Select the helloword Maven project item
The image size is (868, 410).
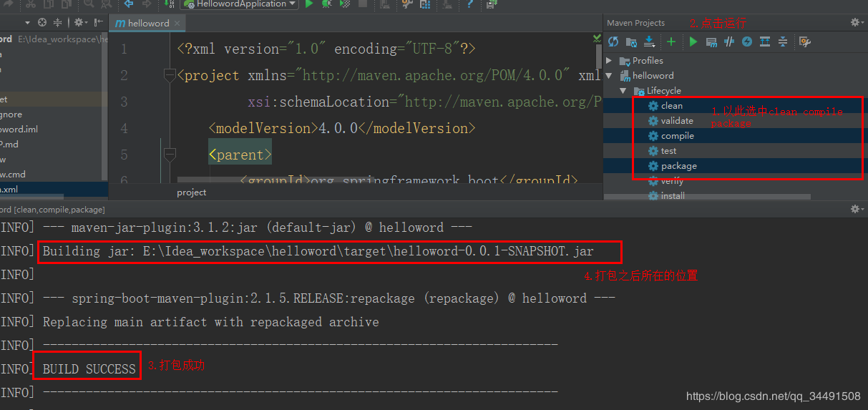click(x=647, y=76)
